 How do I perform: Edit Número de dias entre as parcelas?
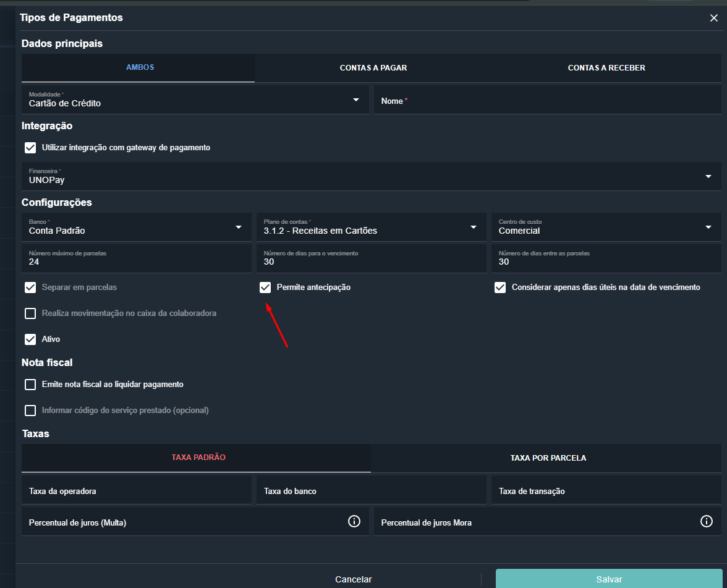tap(606, 258)
